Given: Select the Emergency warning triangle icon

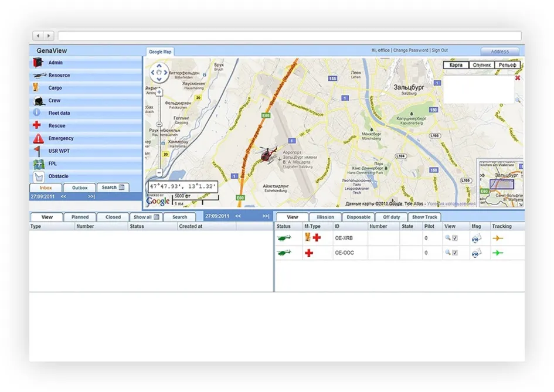Looking at the screenshot, I should click(38, 138).
